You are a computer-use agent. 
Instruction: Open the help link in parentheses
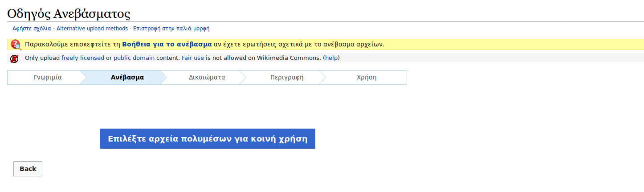click(331, 58)
